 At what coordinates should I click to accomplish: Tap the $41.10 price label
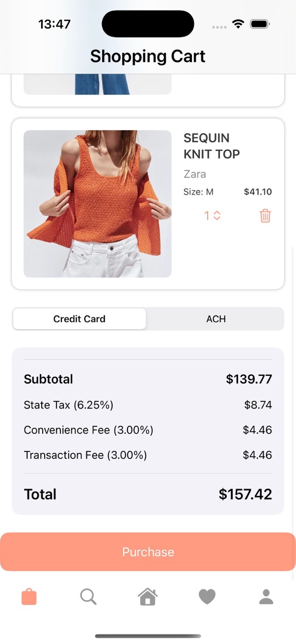pos(258,192)
